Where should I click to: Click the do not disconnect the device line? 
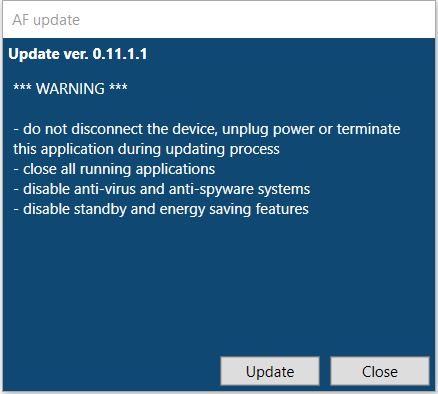[207, 129]
